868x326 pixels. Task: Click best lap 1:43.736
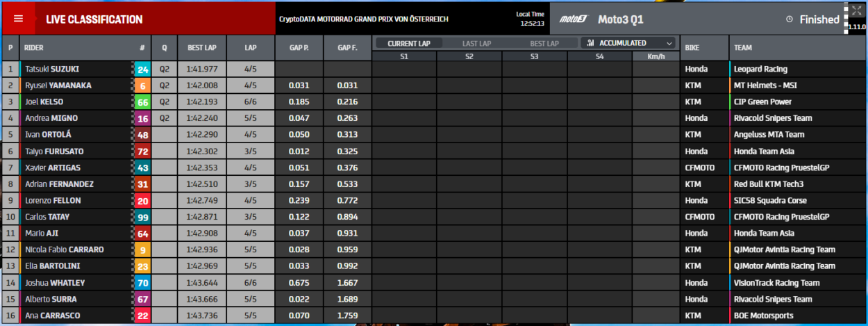coord(202,316)
